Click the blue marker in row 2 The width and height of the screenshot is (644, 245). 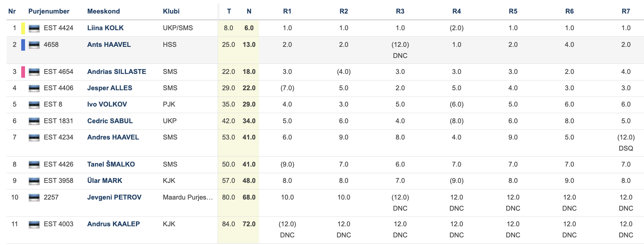coord(23,45)
